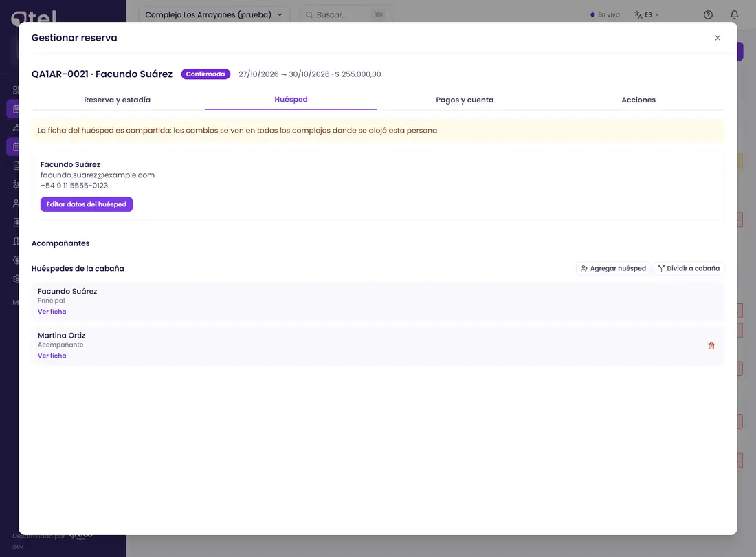Open the Pagos y cuenta tab
The height and width of the screenshot is (557, 756).
[465, 100]
